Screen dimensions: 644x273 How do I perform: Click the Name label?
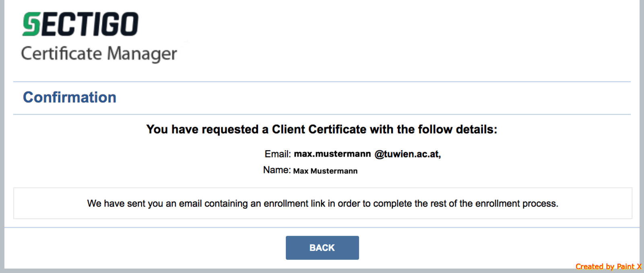[x=277, y=170]
